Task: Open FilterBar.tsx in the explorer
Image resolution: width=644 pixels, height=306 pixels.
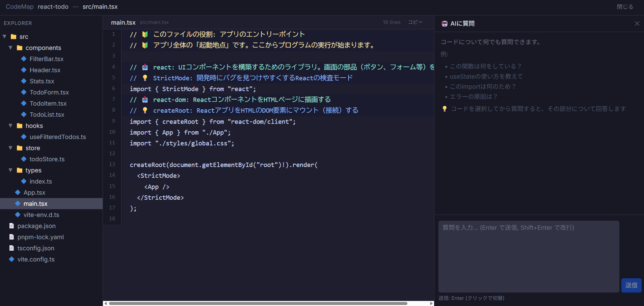Action: click(x=47, y=59)
